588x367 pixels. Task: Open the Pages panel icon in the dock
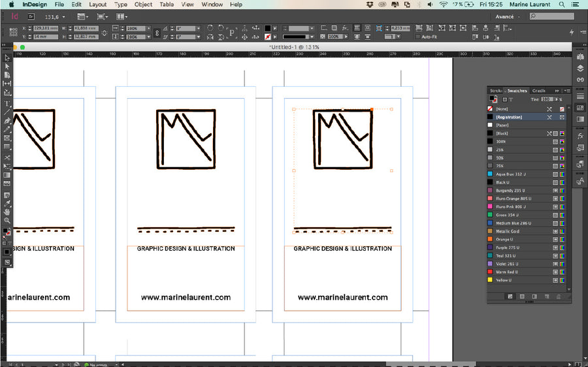tap(580, 57)
